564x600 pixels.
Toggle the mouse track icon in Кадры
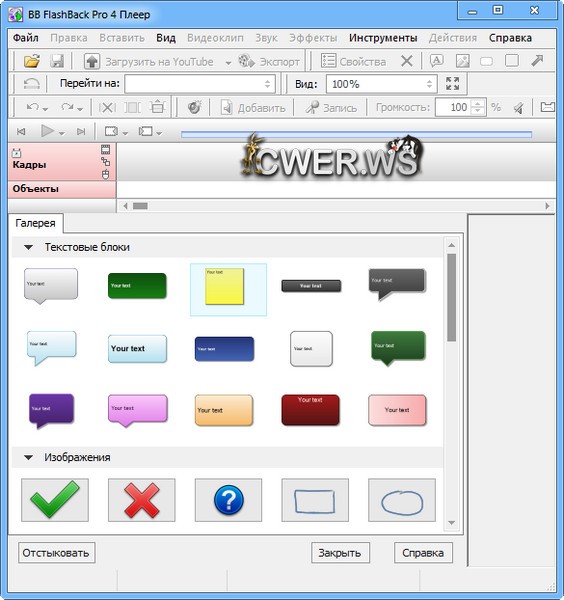click(106, 174)
